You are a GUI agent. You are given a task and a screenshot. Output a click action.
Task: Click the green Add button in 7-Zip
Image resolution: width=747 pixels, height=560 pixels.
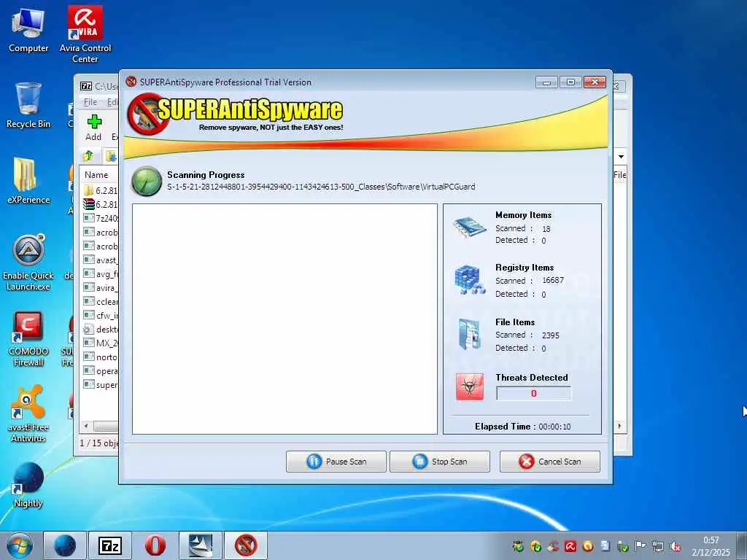pyautogui.click(x=94, y=128)
